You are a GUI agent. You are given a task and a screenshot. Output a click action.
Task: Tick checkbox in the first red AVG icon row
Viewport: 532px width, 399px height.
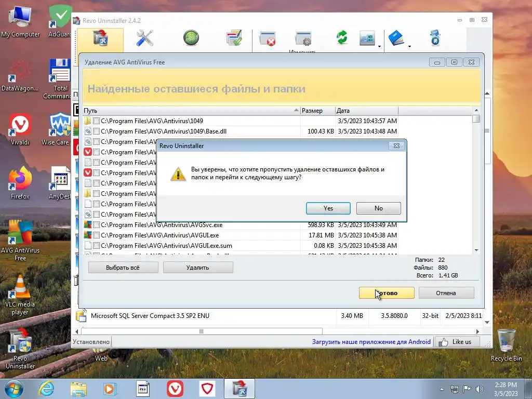96,152
